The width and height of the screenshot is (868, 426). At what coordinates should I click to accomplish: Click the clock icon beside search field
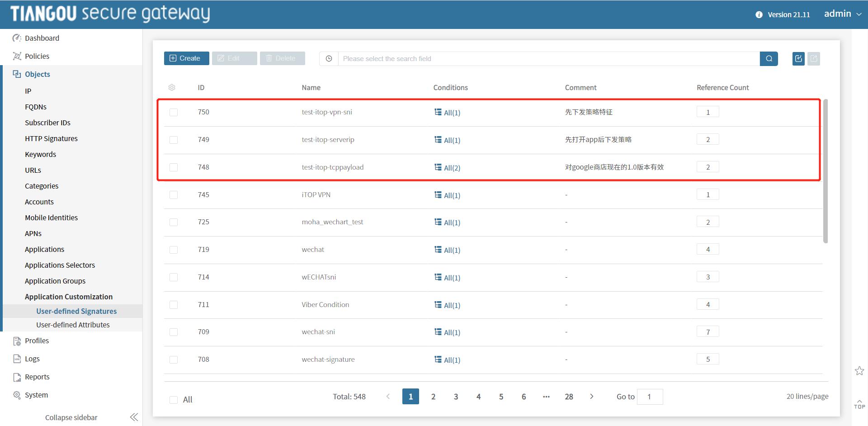pos(329,59)
